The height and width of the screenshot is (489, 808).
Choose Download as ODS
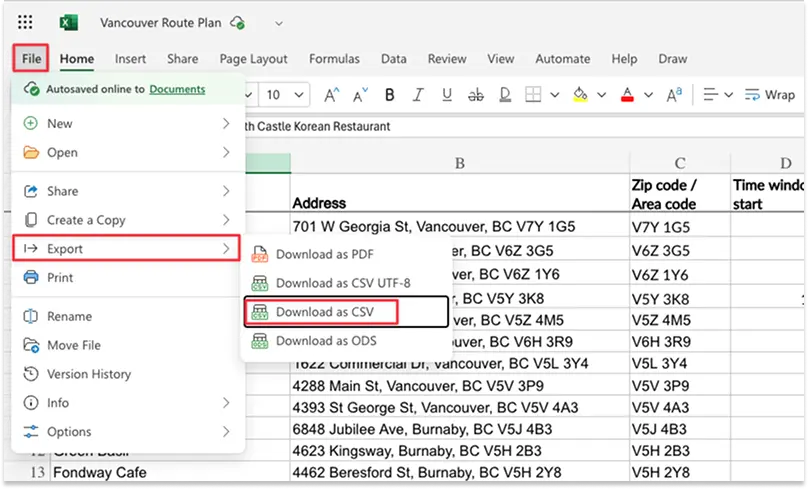pos(346,341)
